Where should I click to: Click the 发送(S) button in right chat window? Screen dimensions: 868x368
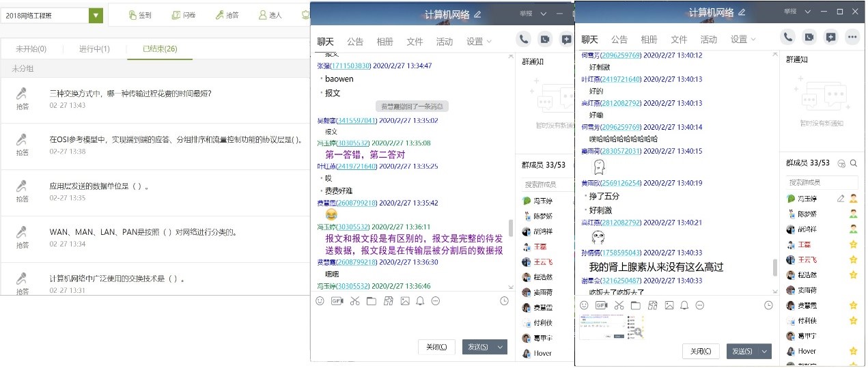[x=742, y=351]
